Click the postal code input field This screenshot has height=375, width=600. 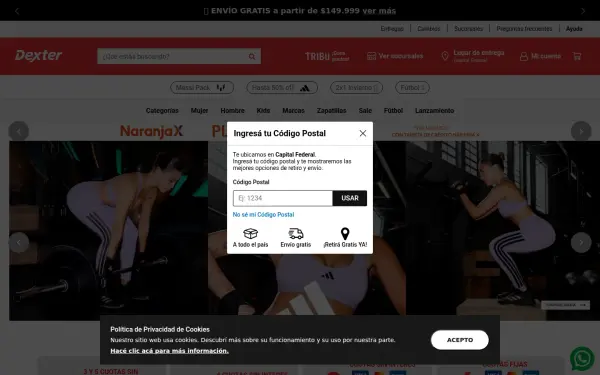tap(283, 198)
